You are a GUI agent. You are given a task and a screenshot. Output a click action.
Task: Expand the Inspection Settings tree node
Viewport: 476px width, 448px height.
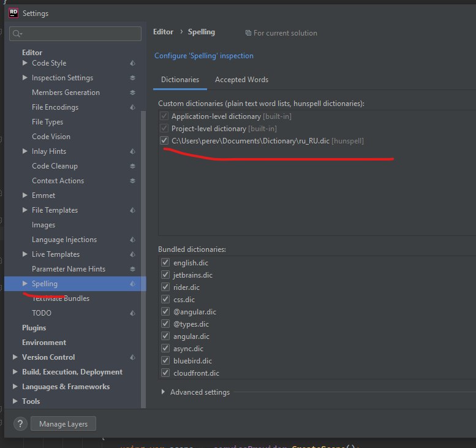coord(25,77)
